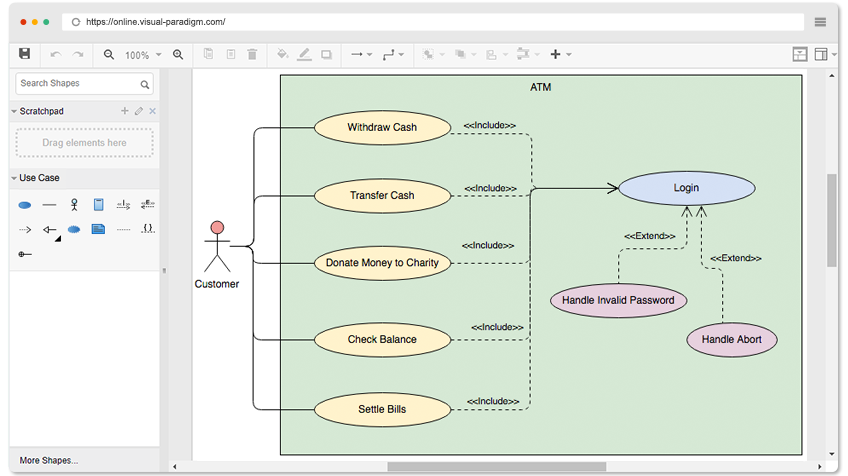Toggle the Outline panel view icon
The width and height of the screenshot is (848, 476).
799,54
